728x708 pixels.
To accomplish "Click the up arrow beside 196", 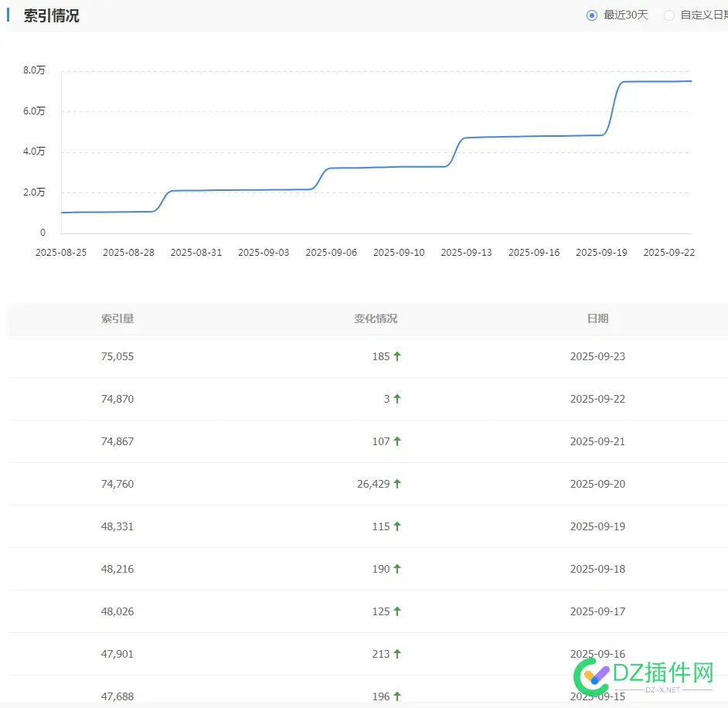I will pyautogui.click(x=397, y=696).
